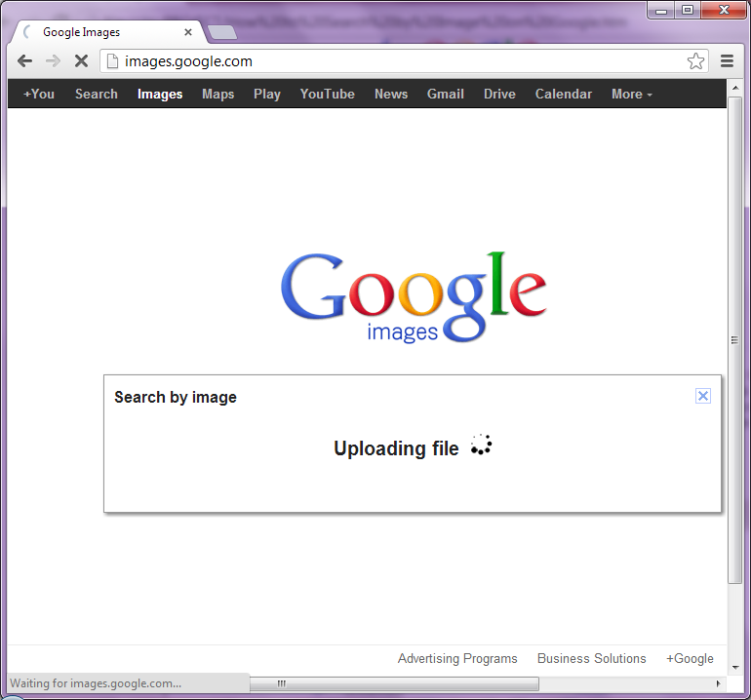
Task: Open the Advertising Programs link
Action: tap(457, 659)
